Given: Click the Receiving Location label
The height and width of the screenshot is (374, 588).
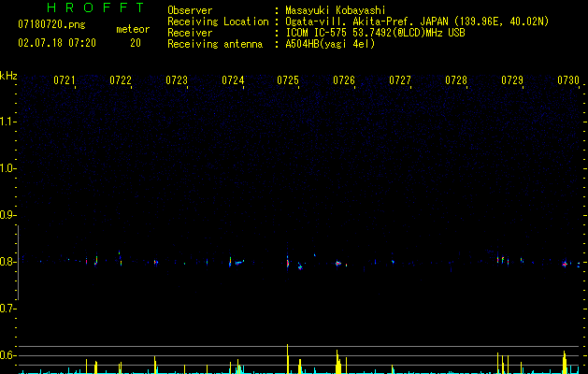Looking at the screenshot, I should click(218, 22).
